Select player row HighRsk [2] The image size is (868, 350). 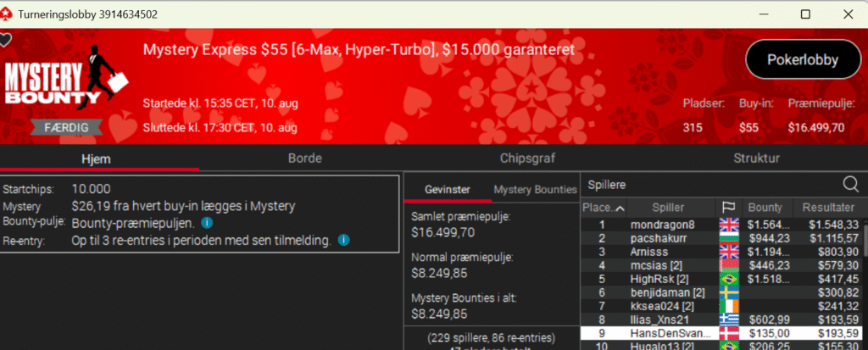[721, 279]
